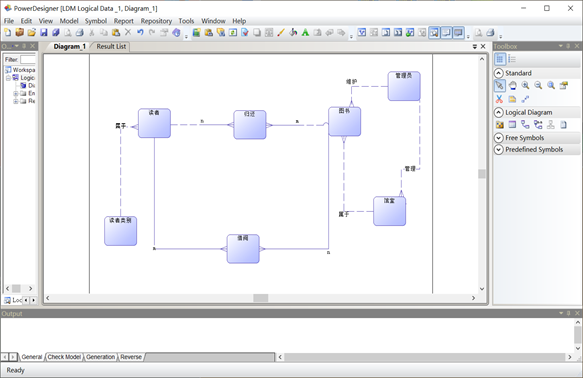
Task: Undo the last action via toolbar
Action: pos(140,33)
